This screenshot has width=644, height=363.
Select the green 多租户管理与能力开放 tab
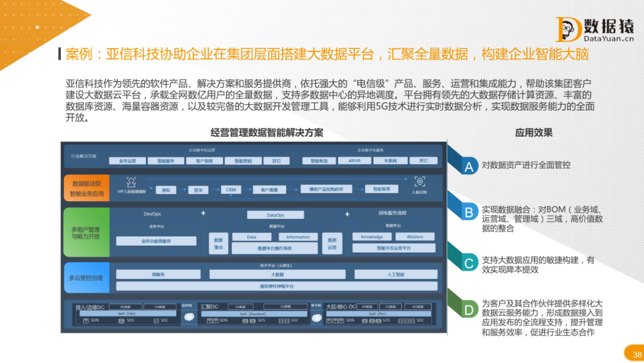pyautogui.click(x=86, y=232)
